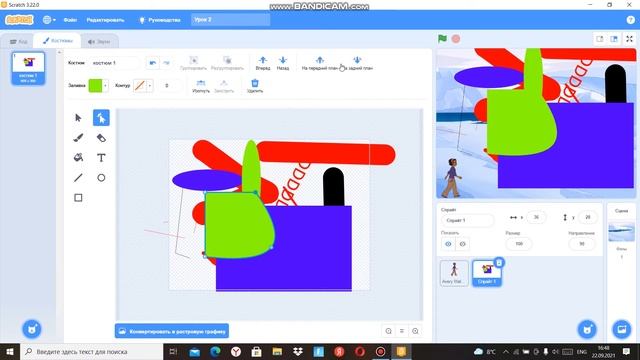
Task: Click the Undo arrow button
Action: [x=153, y=63]
